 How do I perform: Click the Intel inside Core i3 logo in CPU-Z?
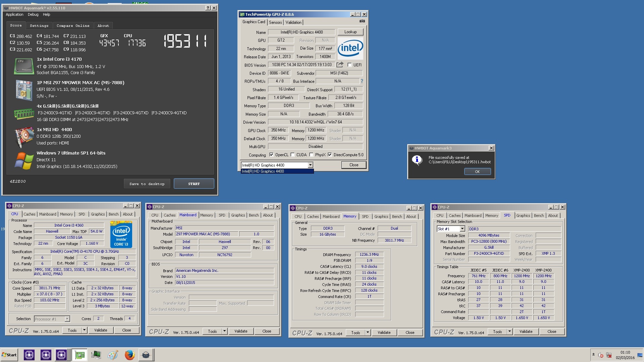point(121,234)
